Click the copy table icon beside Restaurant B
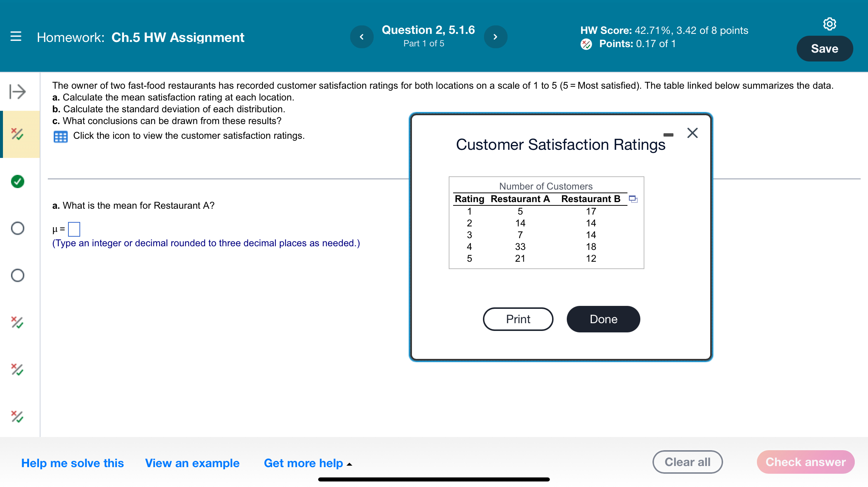 click(633, 199)
